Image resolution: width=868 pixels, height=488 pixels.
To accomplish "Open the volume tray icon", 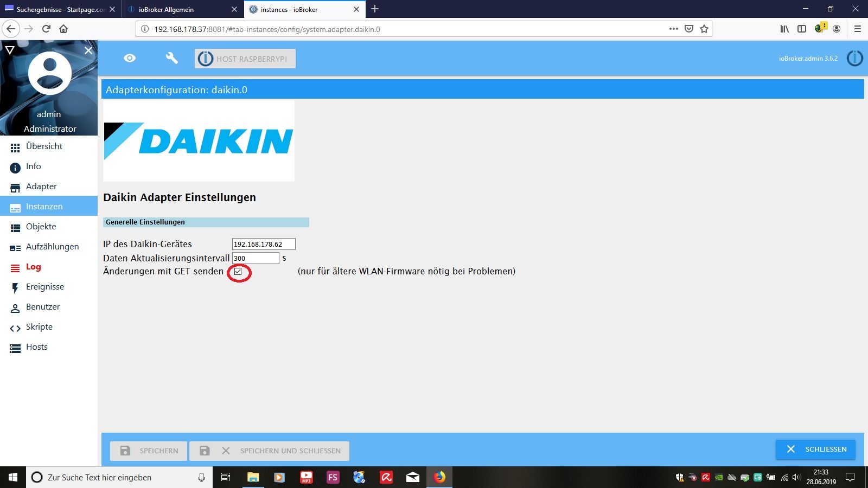I will pyautogui.click(x=796, y=477).
